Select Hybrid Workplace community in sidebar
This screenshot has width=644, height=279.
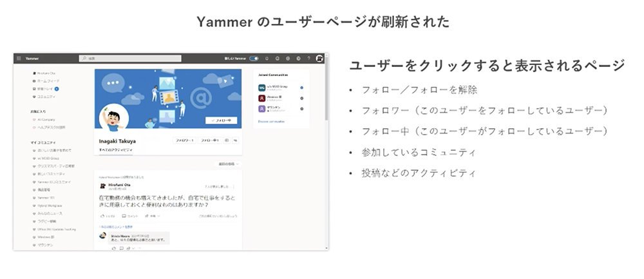pyautogui.click(x=47, y=206)
